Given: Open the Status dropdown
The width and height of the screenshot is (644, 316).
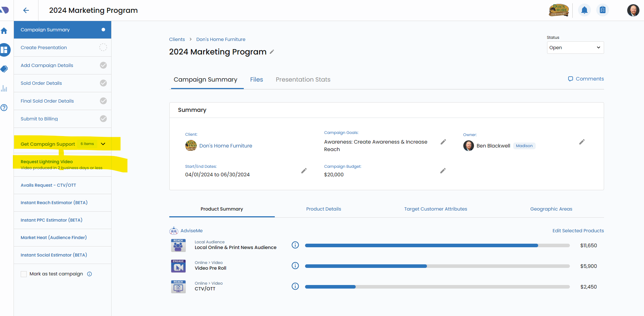Looking at the screenshot, I should click(x=575, y=48).
